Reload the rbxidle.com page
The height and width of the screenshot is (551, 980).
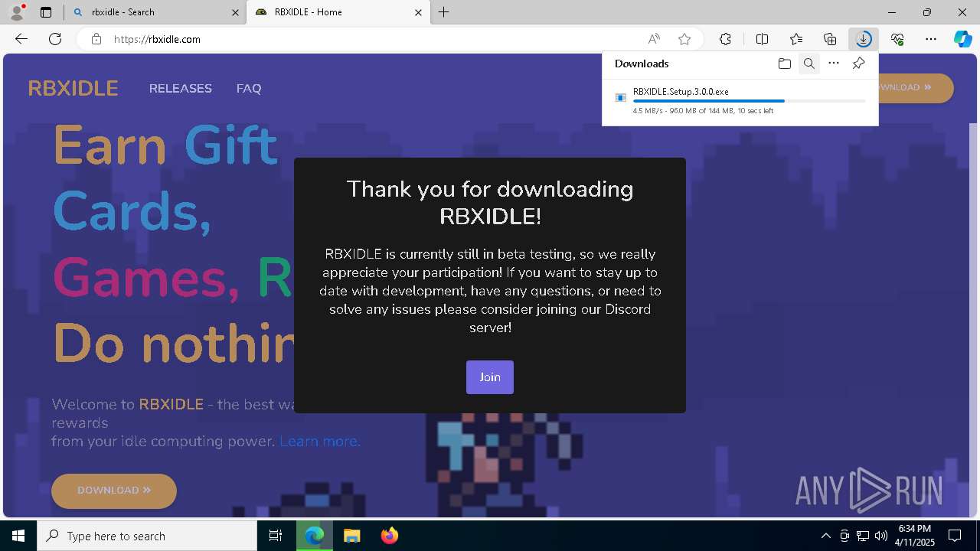tap(55, 39)
